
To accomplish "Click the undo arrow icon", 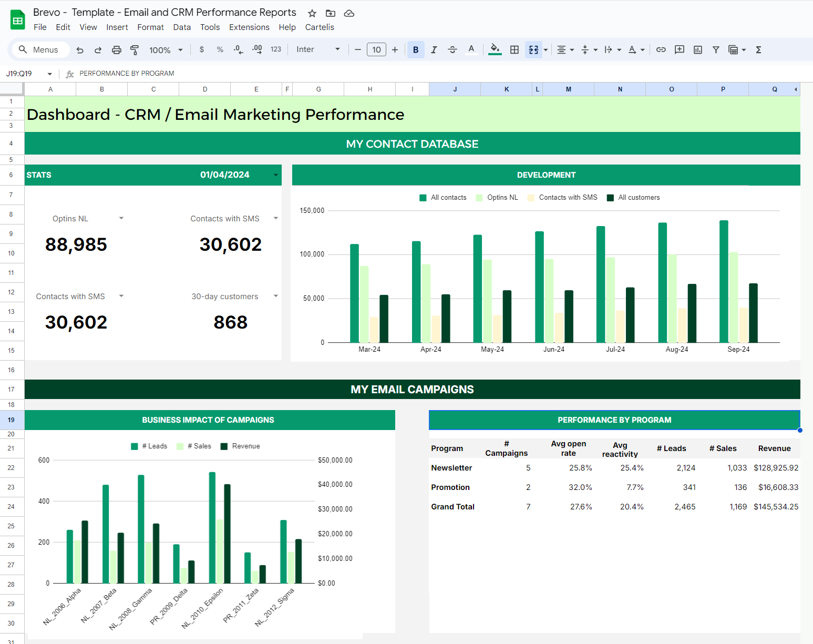I will [80, 50].
